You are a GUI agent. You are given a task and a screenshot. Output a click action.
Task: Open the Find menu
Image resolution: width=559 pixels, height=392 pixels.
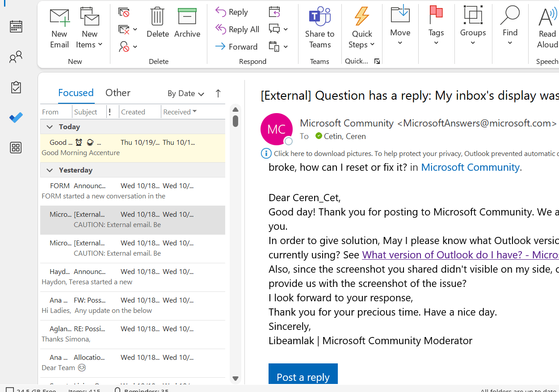coord(510,26)
